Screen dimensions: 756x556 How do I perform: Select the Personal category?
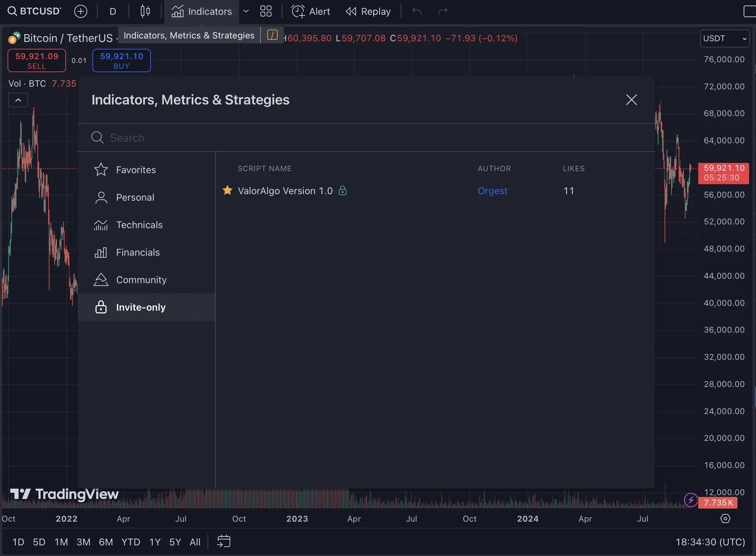tap(147, 197)
